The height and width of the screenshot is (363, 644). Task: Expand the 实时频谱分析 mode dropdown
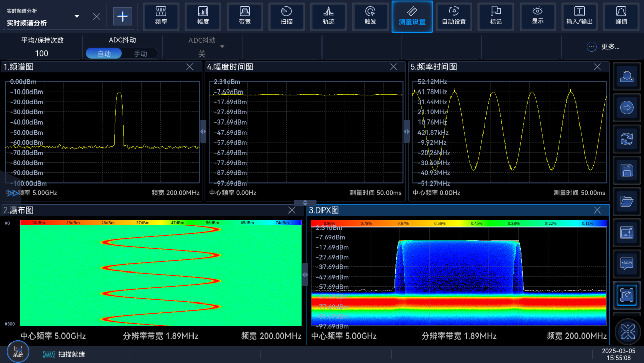click(77, 17)
